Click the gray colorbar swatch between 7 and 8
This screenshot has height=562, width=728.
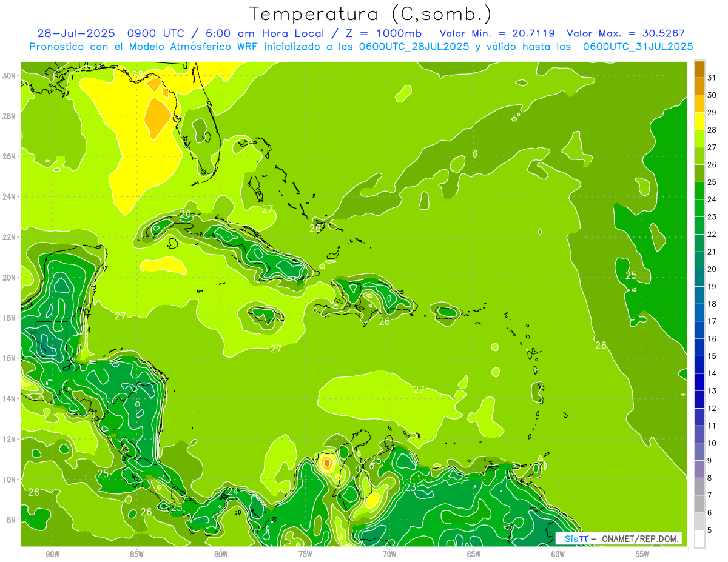pos(699,487)
